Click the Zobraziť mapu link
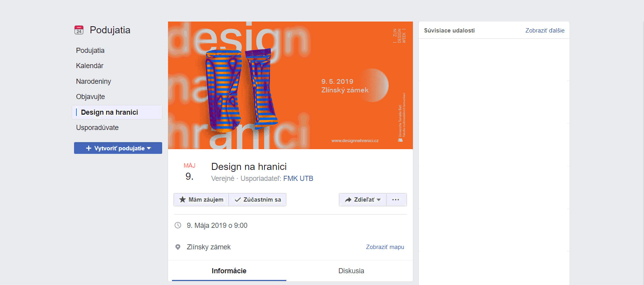The width and height of the screenshot is (644, 285). [x=385, y=247]
